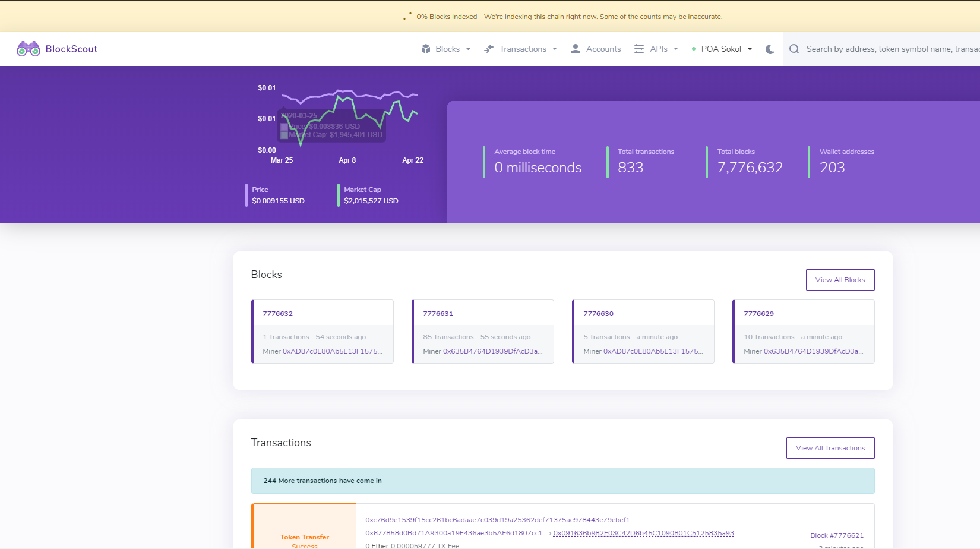Click the search magnifier icon

(x=794, y=49)
